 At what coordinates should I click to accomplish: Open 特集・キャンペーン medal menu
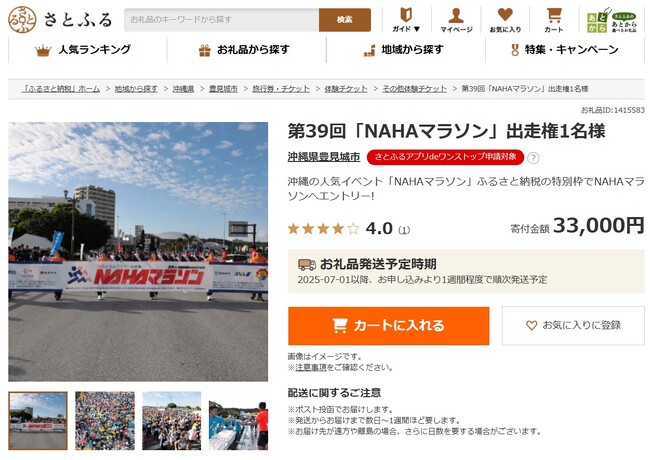[565, 50]
